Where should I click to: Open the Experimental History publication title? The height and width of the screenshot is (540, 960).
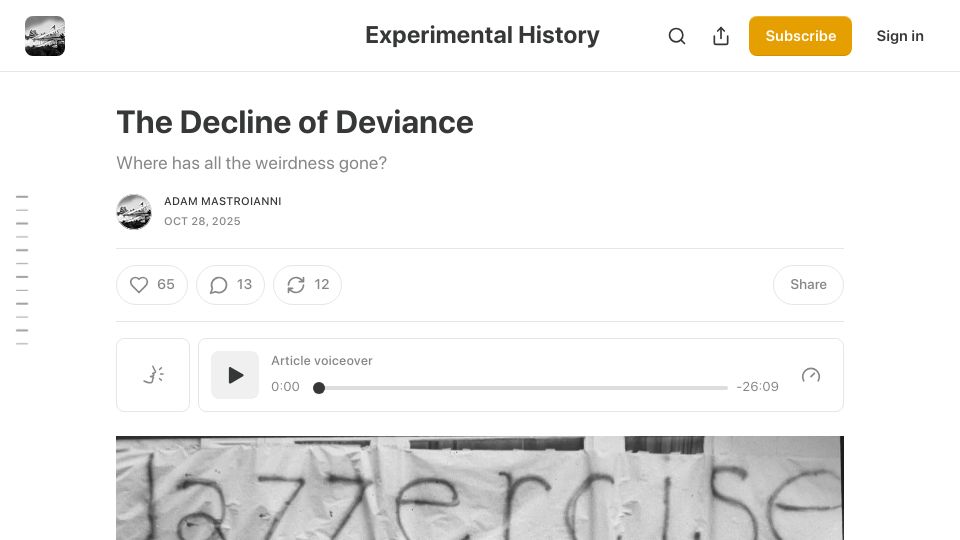[482, 36]
